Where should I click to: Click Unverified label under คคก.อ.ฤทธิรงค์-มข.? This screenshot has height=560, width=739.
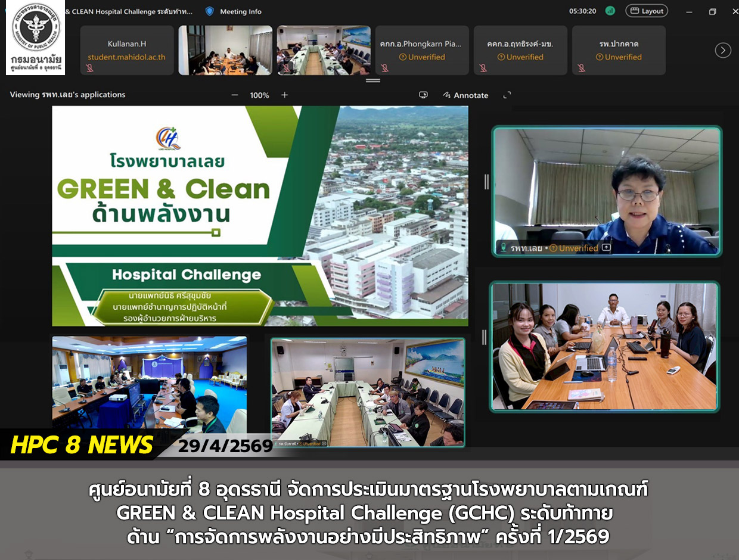520,57
